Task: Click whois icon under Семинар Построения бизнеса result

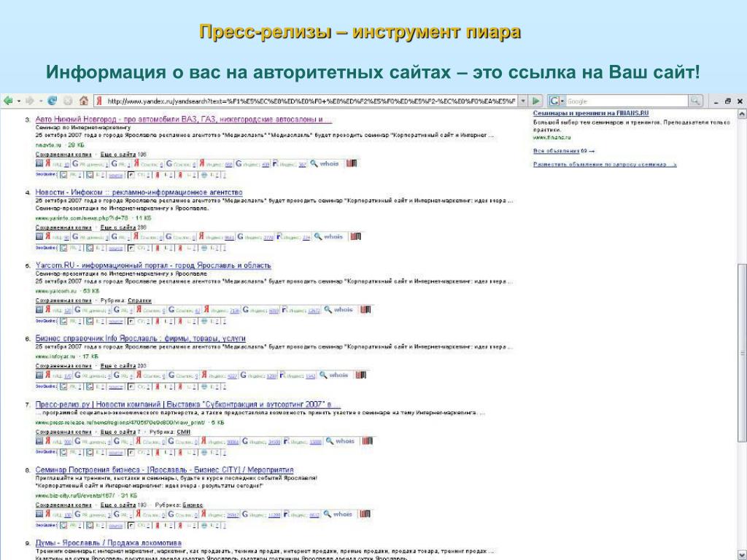Action: 337,514
